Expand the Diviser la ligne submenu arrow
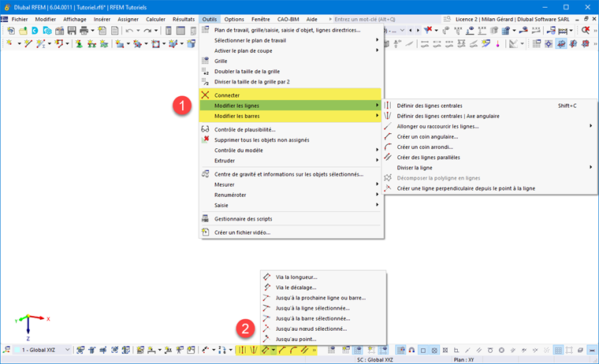The height and width of the screenshot is (364, 599). 590,167
